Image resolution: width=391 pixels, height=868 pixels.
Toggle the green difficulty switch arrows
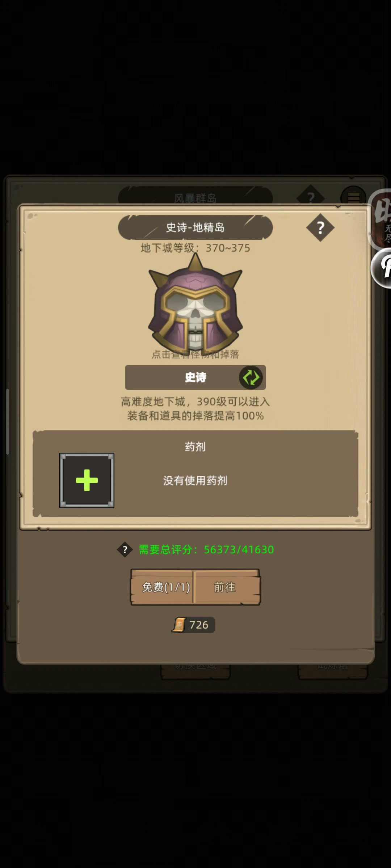point(251,377)
